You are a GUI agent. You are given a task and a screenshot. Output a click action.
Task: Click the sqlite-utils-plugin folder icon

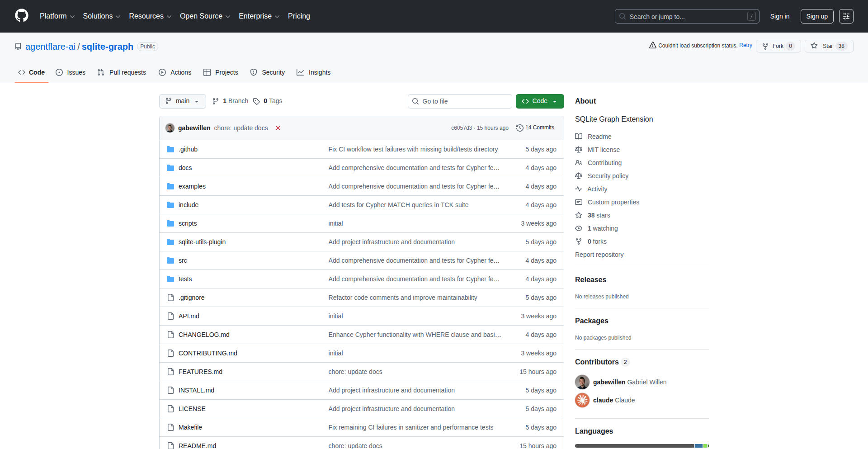[170, 242]
